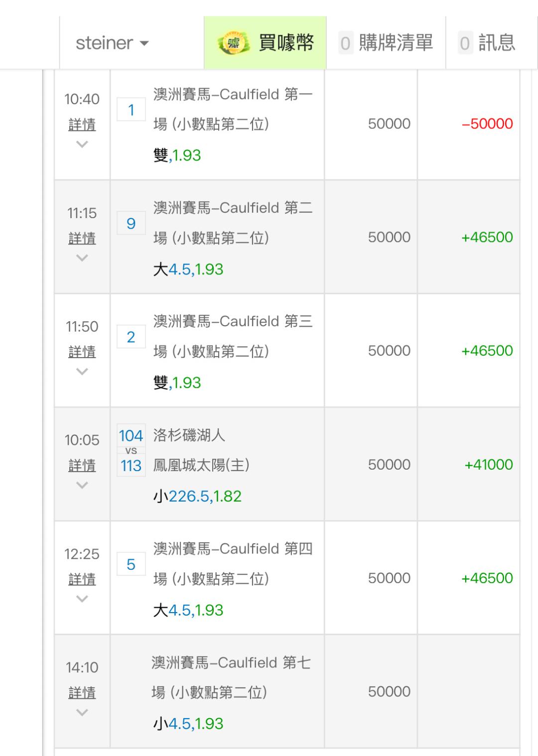Expand the 10:05 Lakers game chevron
The image size is (538, 756).
[82, 485]
